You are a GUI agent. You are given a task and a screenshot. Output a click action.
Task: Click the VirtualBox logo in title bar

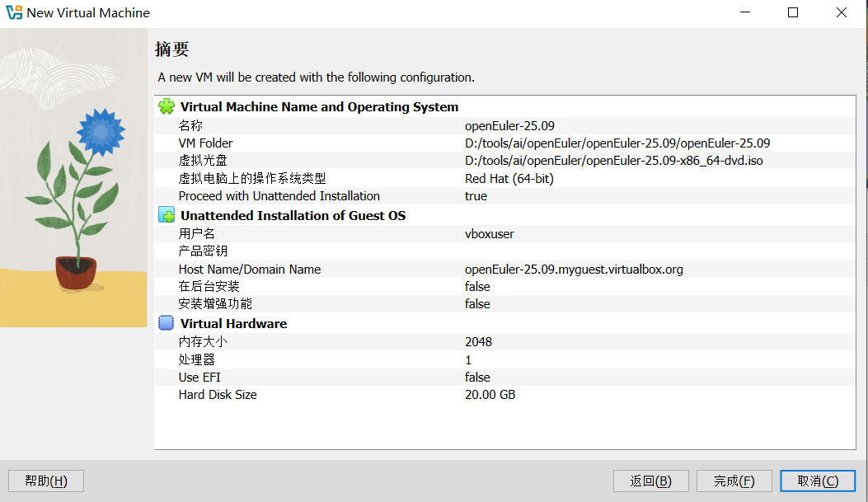coord(14,13)
